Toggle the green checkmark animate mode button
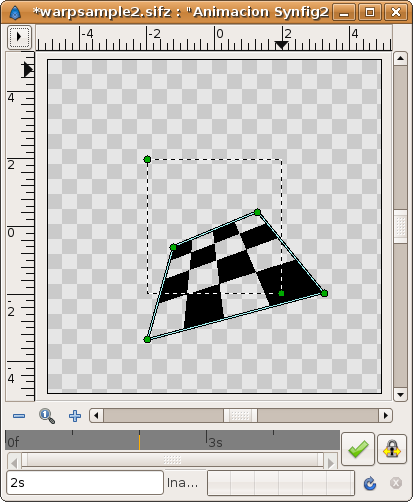The height and width of the screenshot is (502, 413). [358, 449]
